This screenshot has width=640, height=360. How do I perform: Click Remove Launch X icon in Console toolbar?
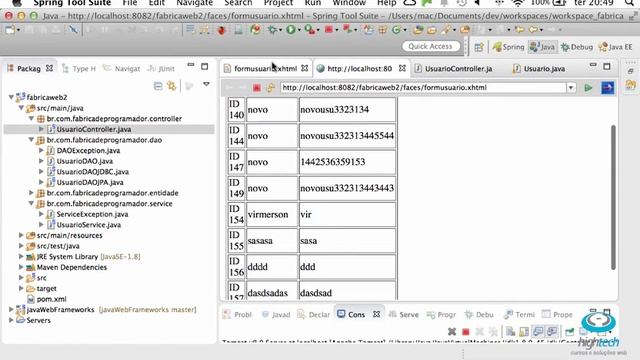click(x=452, y=332)
